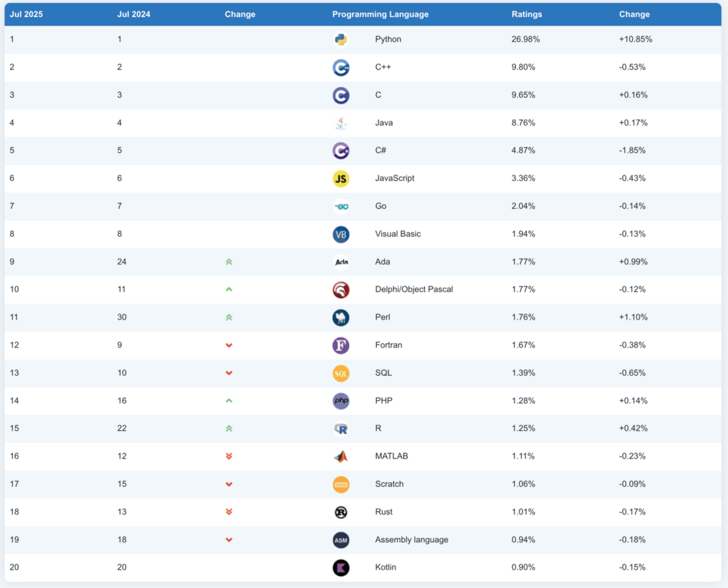Click the C++ logo icon
Image resolution: width=728 pixels, height=588 pixels.
coord(340,68)
